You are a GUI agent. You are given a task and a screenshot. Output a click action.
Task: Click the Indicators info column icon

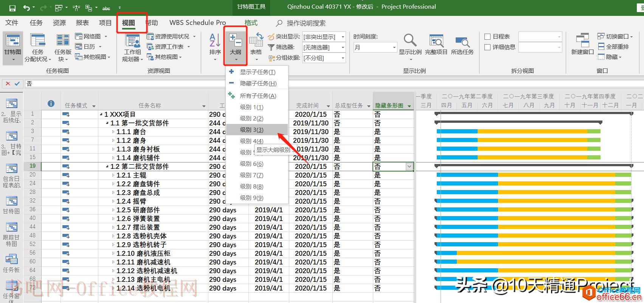click(x=51, y=104)
